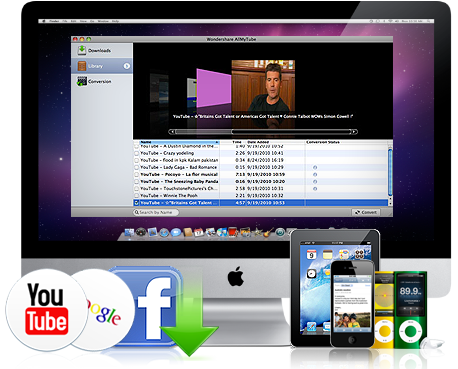Sort by Conversion Status column header

[346, 142]
